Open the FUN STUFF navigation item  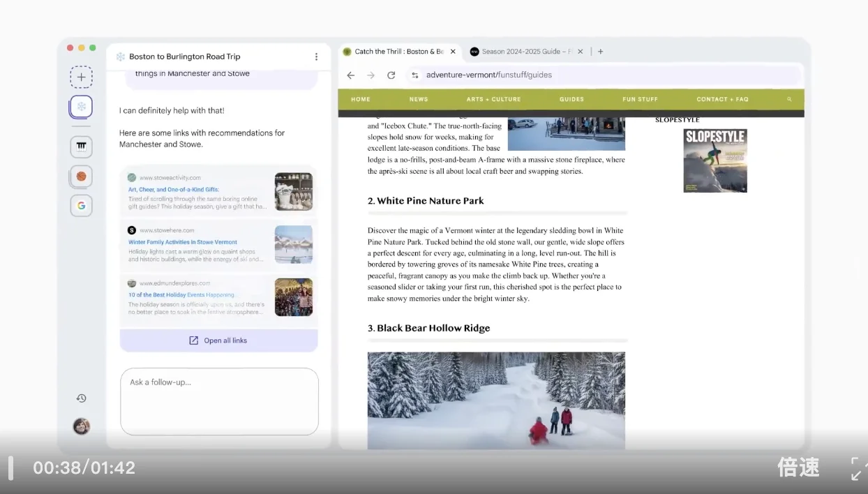point(640,99)
